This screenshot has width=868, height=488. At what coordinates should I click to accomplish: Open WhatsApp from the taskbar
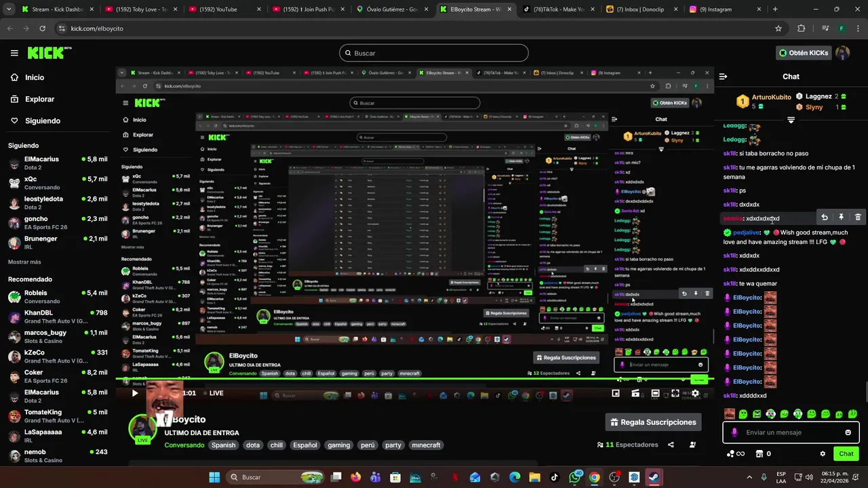[x=575, y=477]
